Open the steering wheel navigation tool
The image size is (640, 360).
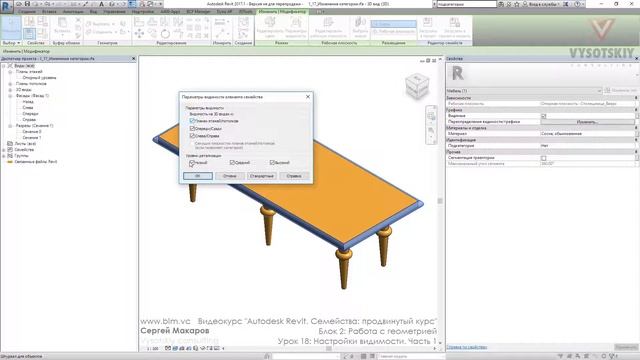(431, 116)
